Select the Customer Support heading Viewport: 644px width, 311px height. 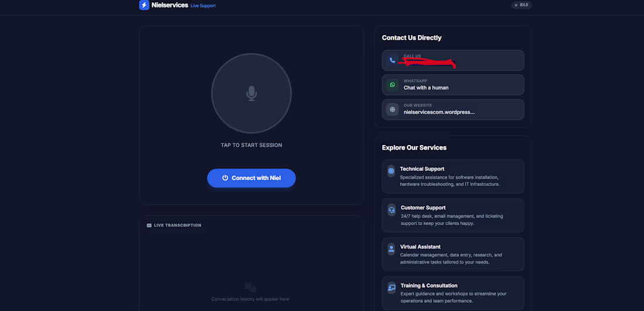(x=423, y=208)
